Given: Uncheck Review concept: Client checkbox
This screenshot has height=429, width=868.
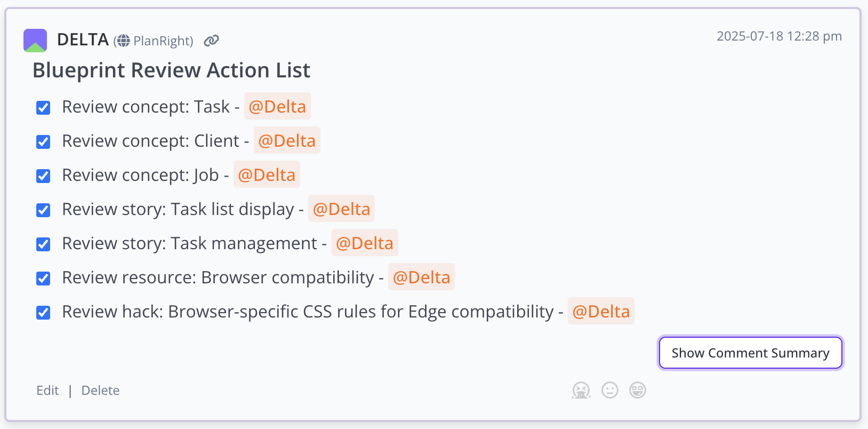Looking at the screenshot, I should pyautogui.click(x=43, y=142).
